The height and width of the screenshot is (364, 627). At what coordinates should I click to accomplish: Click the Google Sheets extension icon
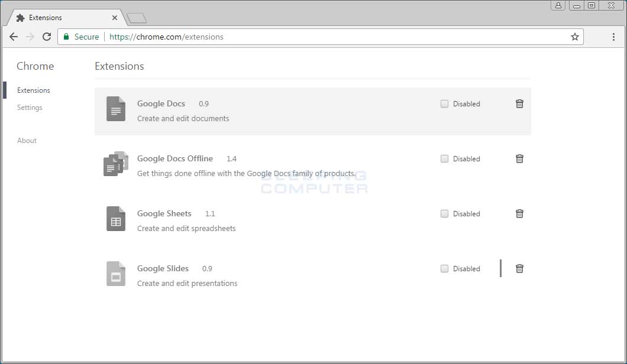(116, 219)
